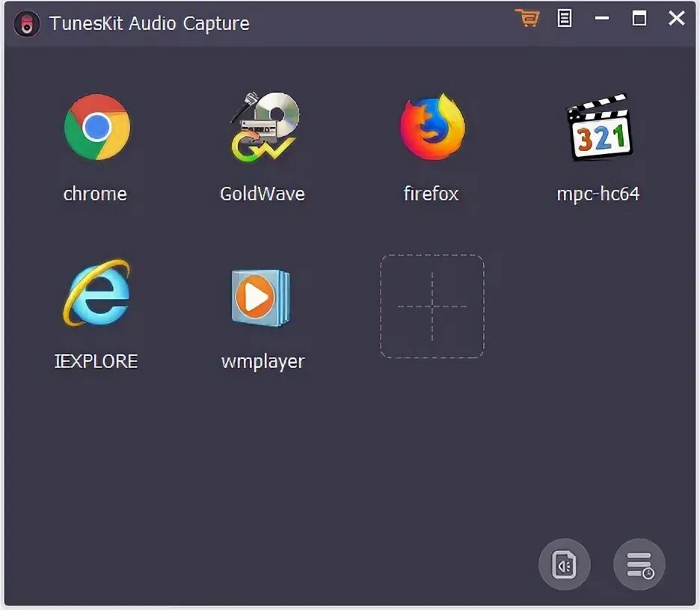
Task: Click the "wmplayer" label text
Action: 263,362
